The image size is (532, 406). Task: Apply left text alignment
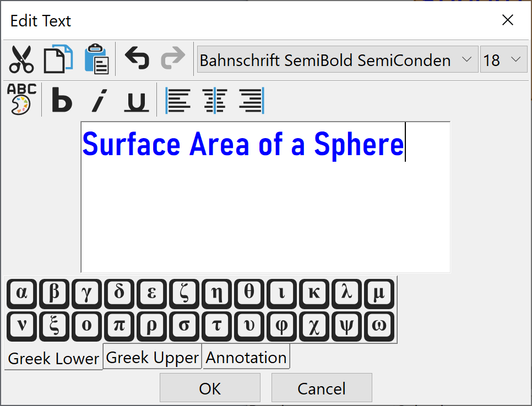pyautogui.click(x=178, y=100)
